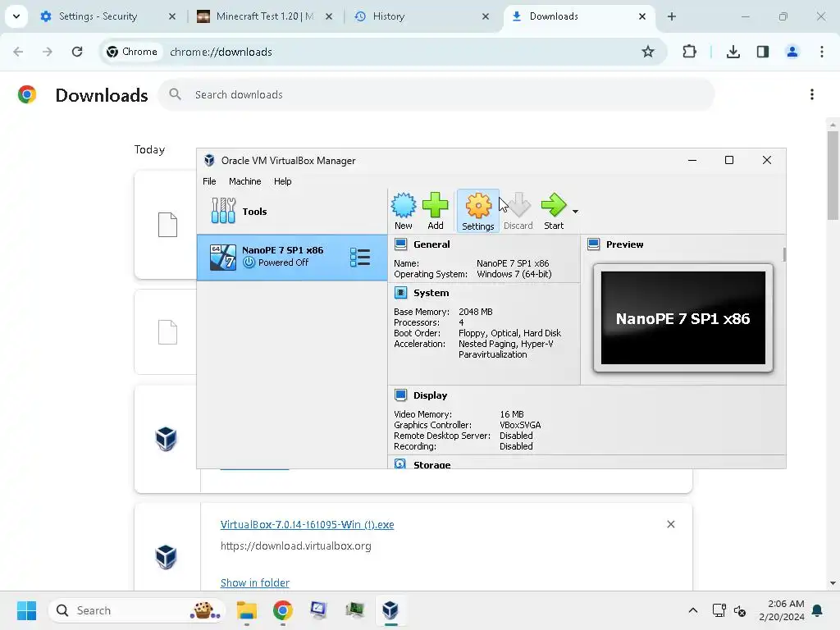Open Chrome from the taskbar
Screen dimensions: 840x630
tap(283, 610)
